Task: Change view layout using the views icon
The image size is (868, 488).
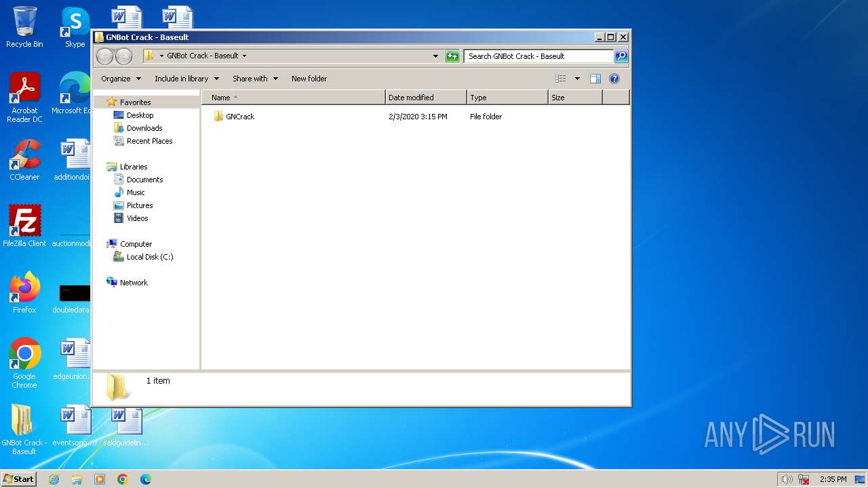Action: pos(560,79)
